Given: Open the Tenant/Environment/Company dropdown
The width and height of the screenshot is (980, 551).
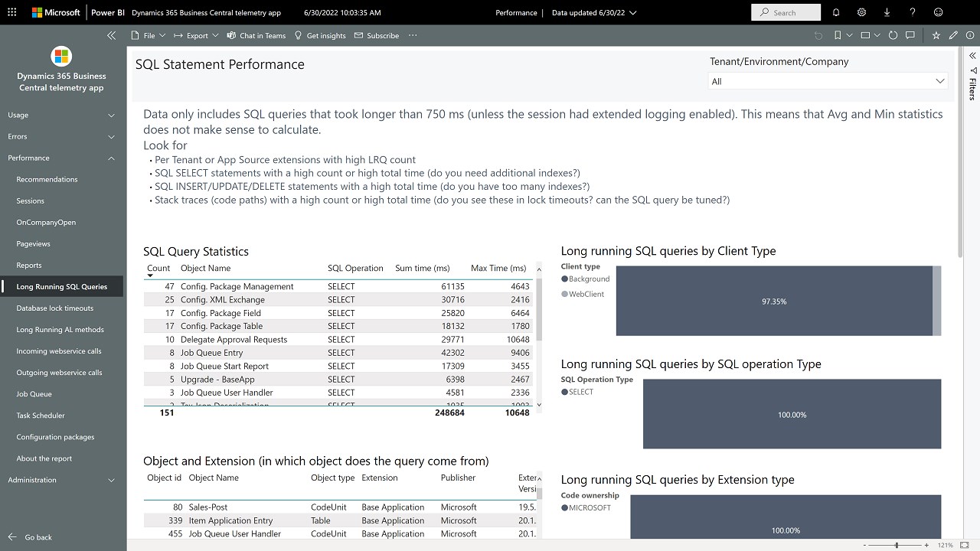Looking at the screenshot, I should tap(828, 81).
